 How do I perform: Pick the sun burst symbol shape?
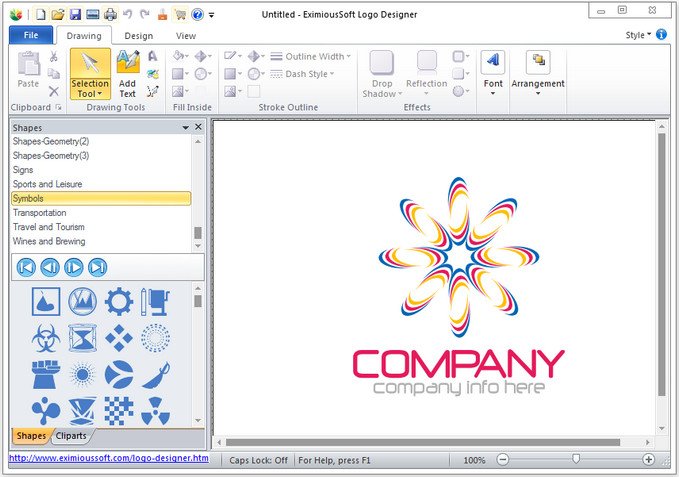(82, 374)
